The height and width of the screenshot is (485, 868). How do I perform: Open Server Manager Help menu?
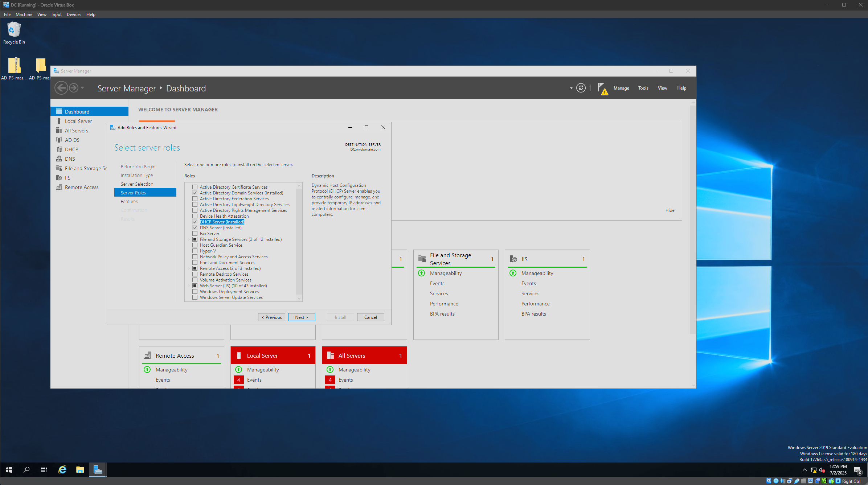[681, 88]
